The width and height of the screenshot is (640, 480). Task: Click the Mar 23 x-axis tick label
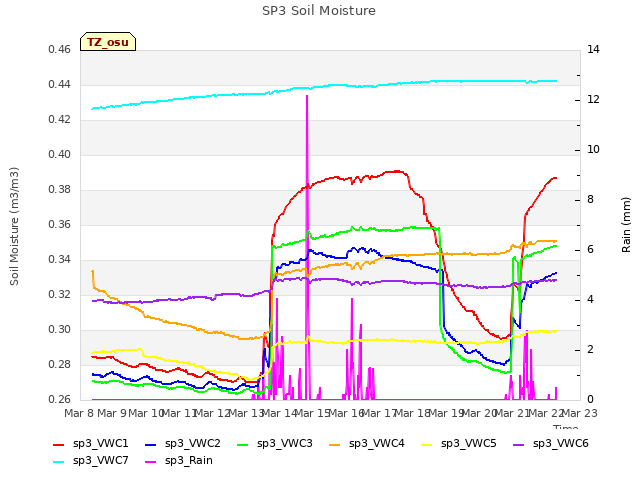click(x=580, y=413)
